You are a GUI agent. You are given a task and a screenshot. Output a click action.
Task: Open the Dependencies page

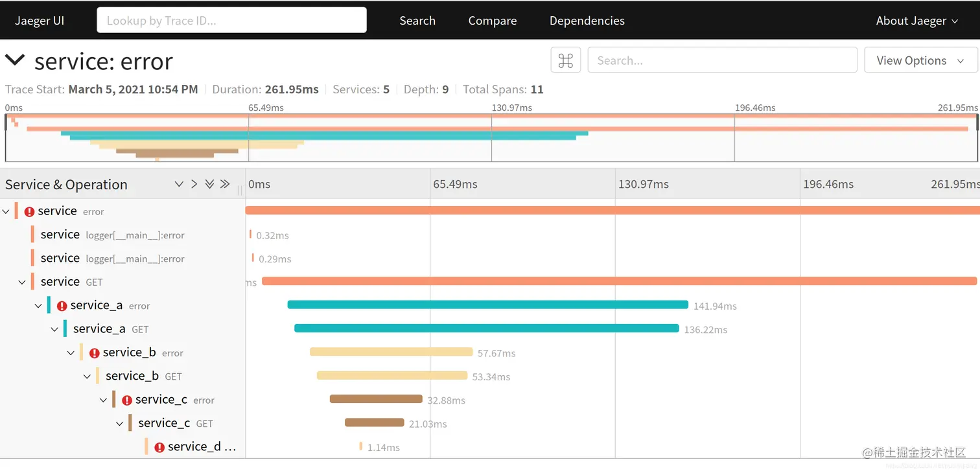(x=587, y=21)
